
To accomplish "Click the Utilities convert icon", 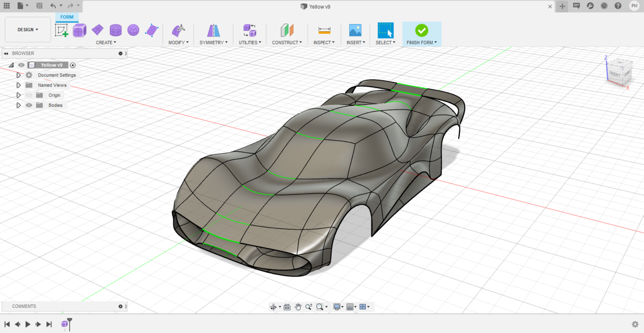I will pyautogui.click(x=250, y=30).
